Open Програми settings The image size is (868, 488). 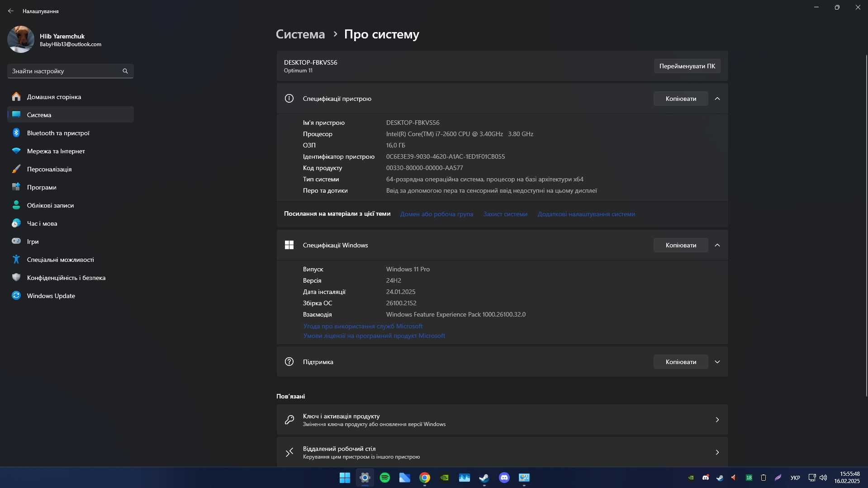(70, 187)
